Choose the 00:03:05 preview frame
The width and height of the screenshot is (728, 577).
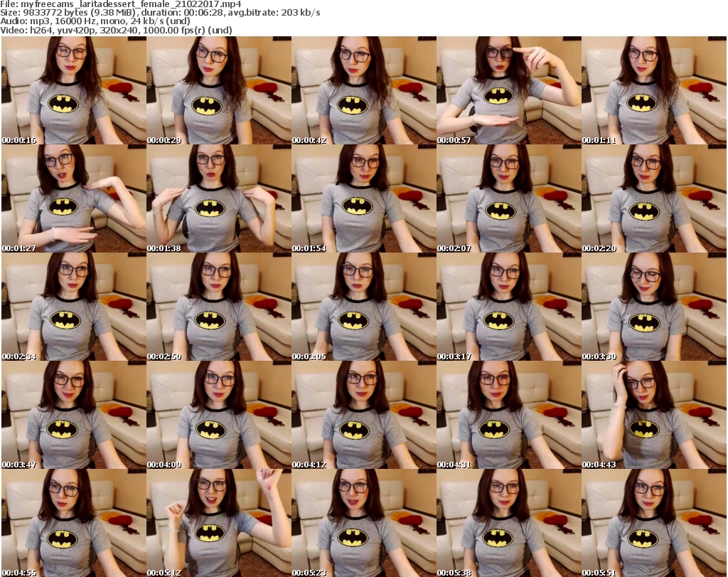click(363, 307)
